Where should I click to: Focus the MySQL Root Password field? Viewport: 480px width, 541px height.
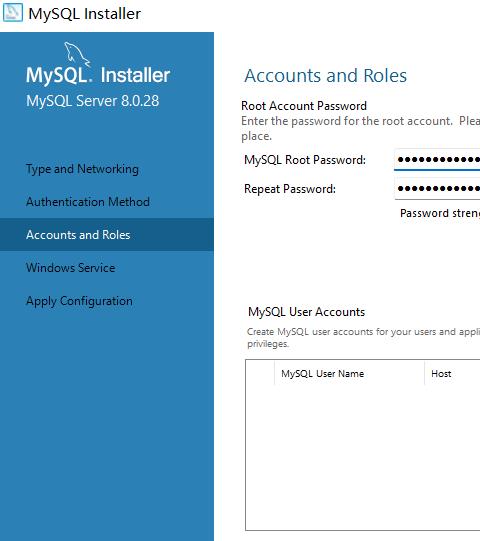pos(437,160)
